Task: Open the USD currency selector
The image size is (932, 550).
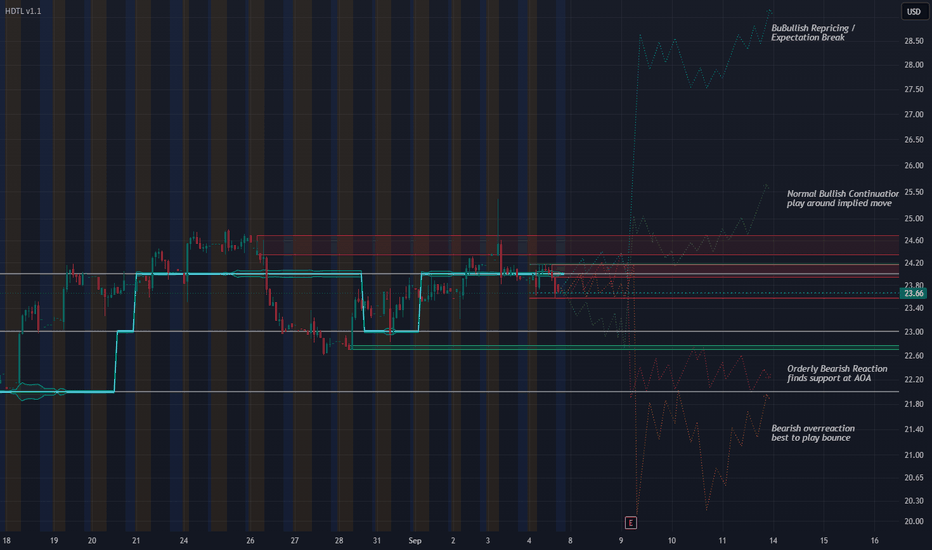Action: pyautogui.click(x=914, y=11)
